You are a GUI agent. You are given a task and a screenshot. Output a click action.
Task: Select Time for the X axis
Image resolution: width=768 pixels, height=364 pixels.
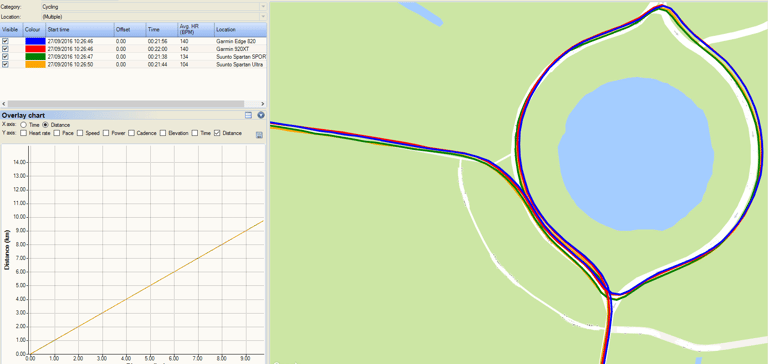click(24, 125)
